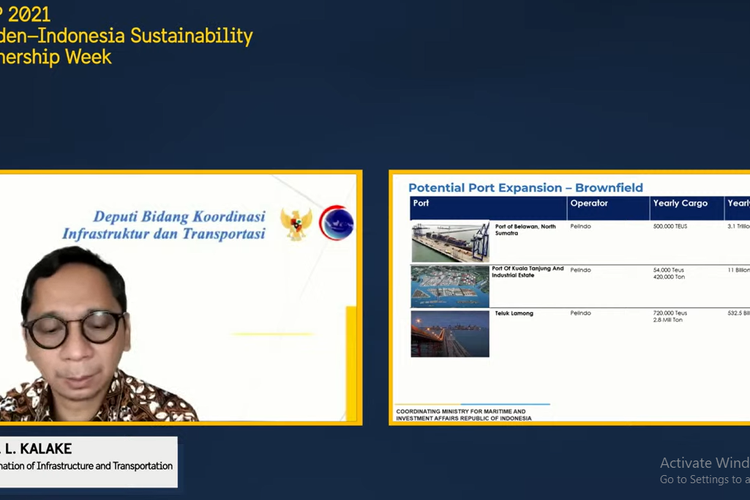Click 'Pelindo' operator in Belawan row

point(581,226)
